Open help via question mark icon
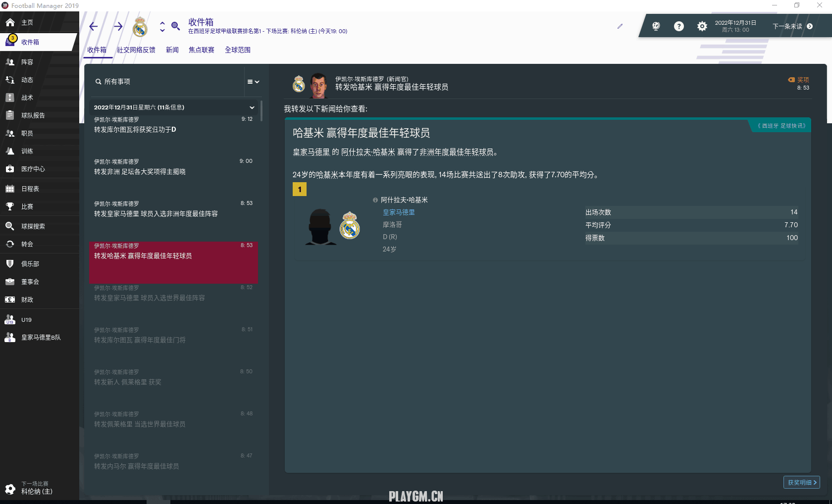832x504 pixels. click(678, 26)
